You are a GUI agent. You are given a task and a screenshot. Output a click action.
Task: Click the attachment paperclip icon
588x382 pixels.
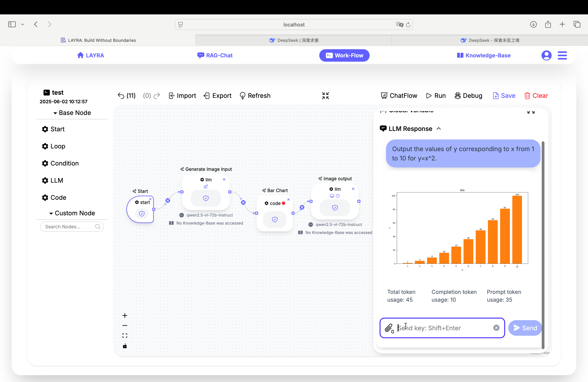tap(389, 328)
